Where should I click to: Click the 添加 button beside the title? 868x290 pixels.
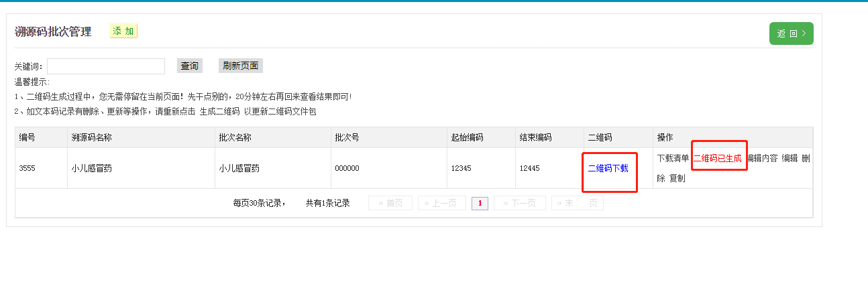tap(123, 31)
